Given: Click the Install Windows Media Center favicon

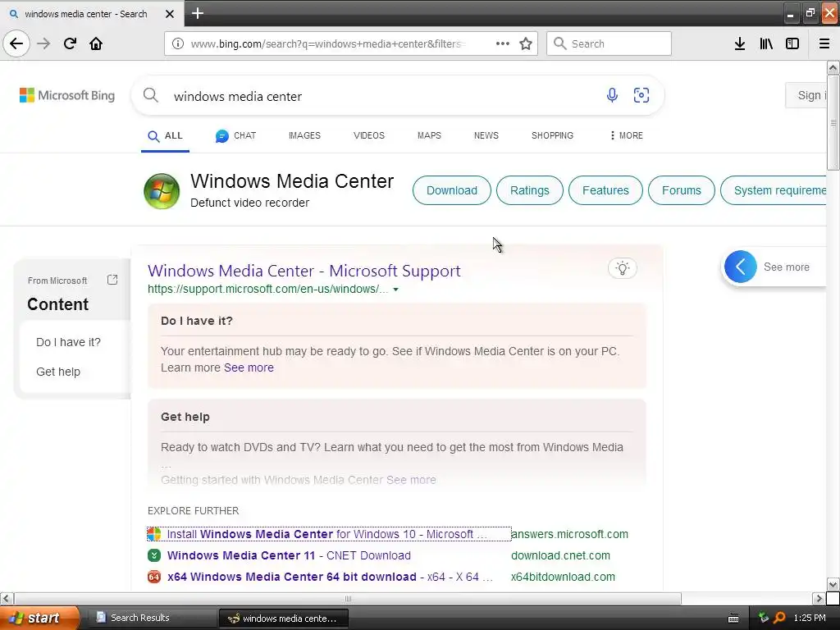Looking at the screenshot, I should (x=154, y=534).
